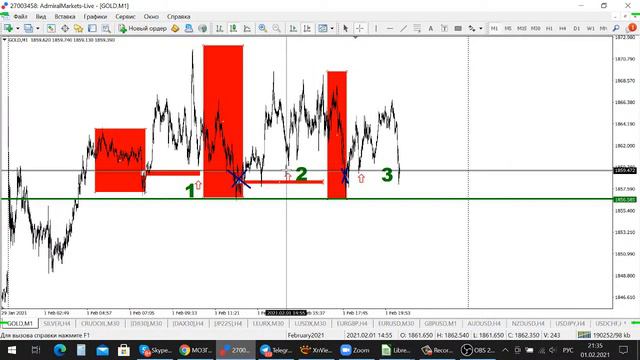
Task: Switch chart to bar chart
Action: coord(219,28)
